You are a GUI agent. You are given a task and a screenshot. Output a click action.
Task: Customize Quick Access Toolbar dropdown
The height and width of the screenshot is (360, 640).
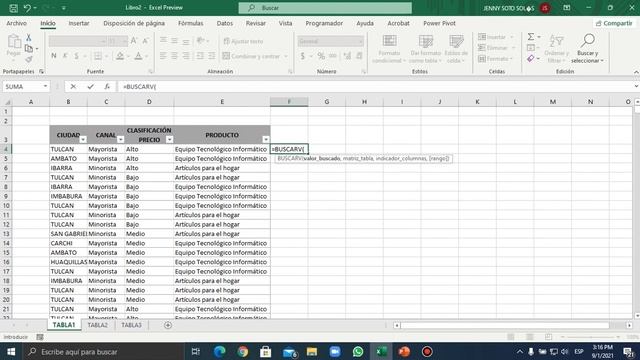(x=64, y=8)
